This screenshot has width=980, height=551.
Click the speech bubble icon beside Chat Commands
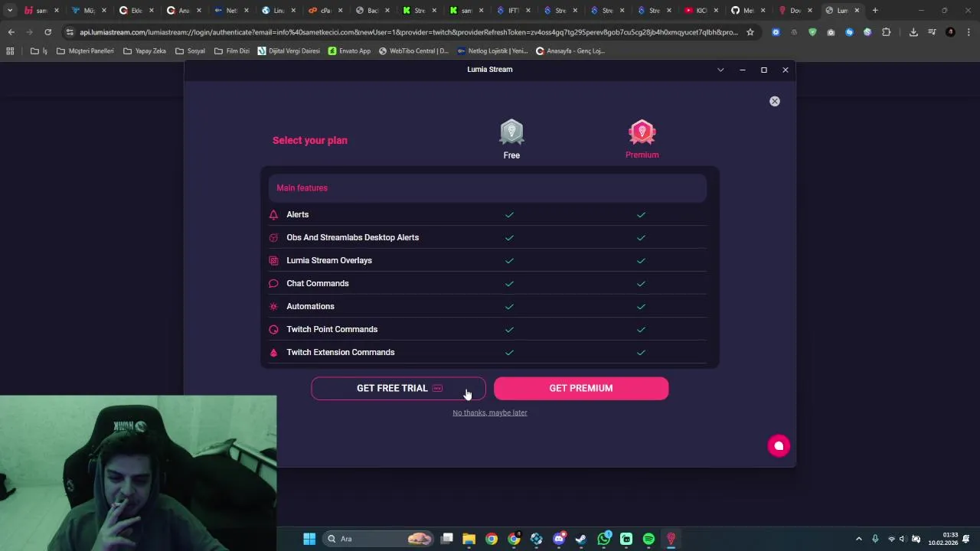click(273, 284)
